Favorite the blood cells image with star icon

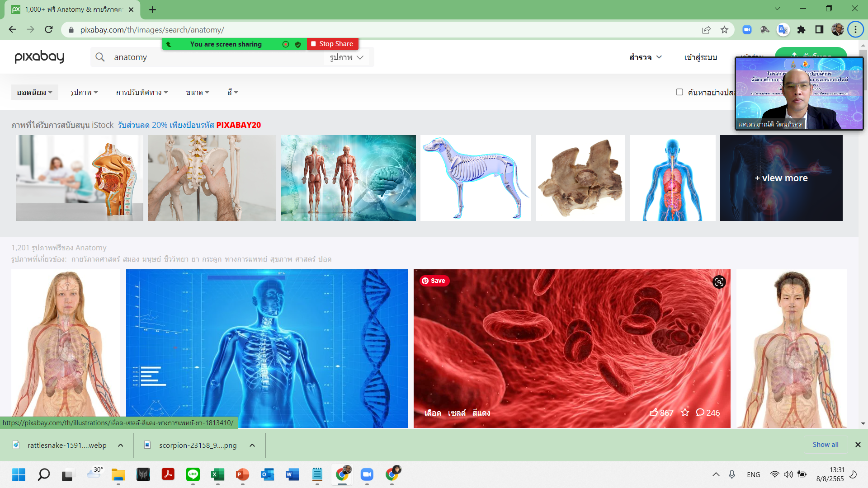click(685, 413)
